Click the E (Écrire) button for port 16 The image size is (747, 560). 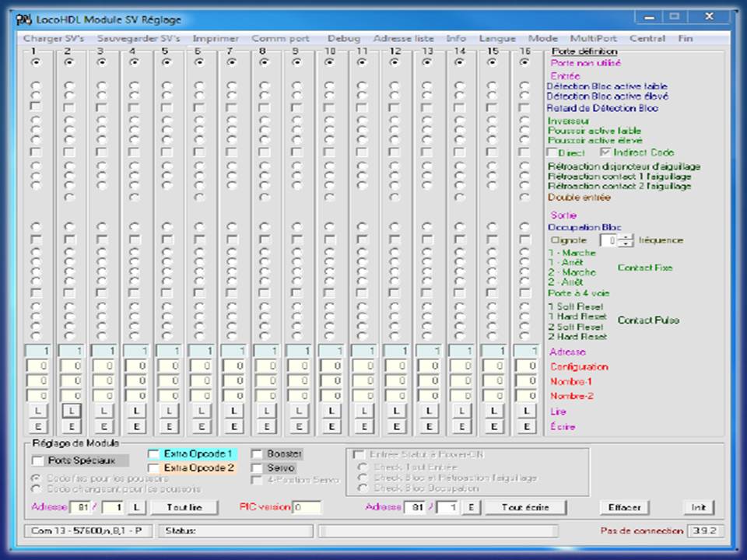[526, 427]
